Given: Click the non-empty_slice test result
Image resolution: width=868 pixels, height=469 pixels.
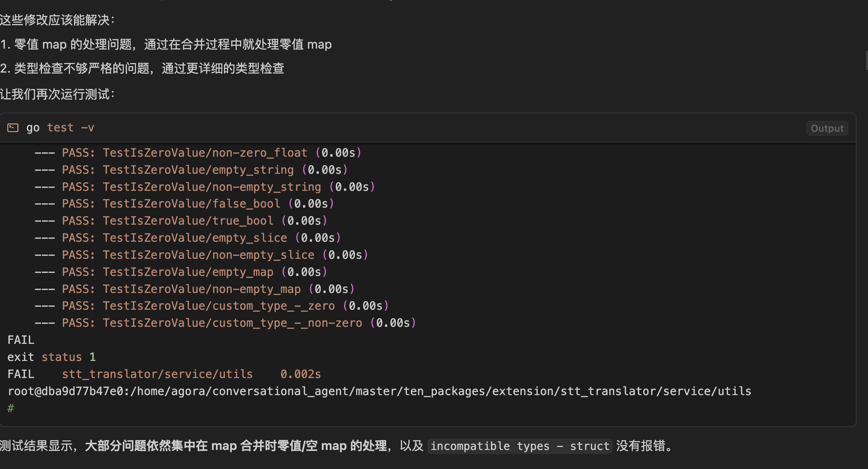Looking at the screenshot, I should [202, 255].
